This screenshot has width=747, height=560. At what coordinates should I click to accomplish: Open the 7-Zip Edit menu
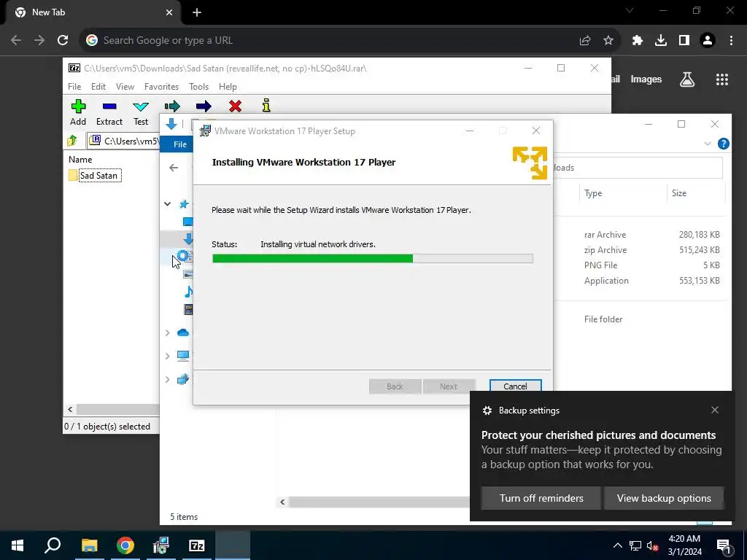point(98,87)
